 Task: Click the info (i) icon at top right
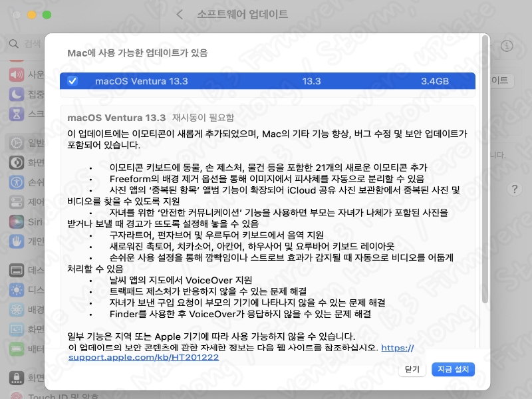pos(507,46)
